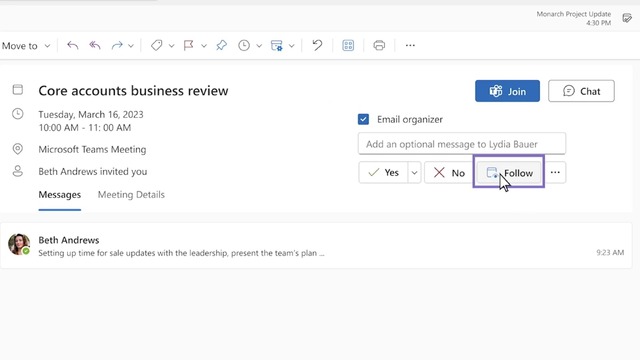Open Beth Andrews' message preview

click(x=316, y=246)
